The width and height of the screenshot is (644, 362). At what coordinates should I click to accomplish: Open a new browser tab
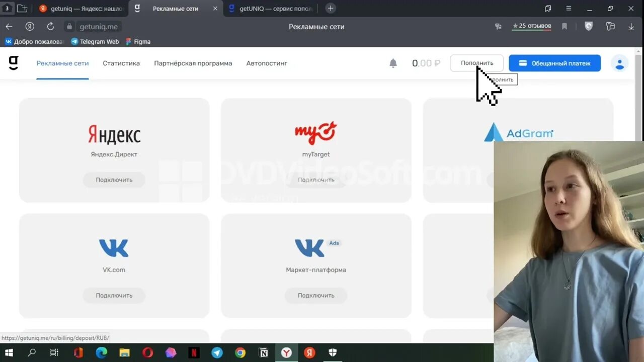(331, 8)
